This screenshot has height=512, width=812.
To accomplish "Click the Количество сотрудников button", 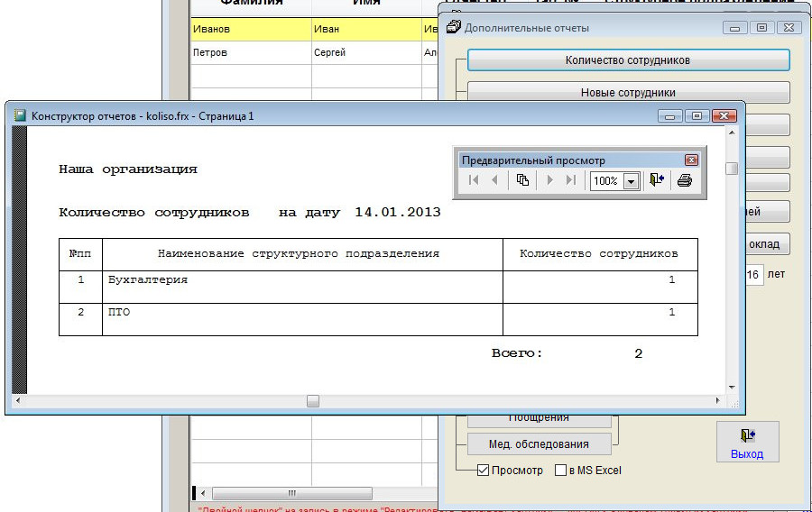I will [628, 60].
